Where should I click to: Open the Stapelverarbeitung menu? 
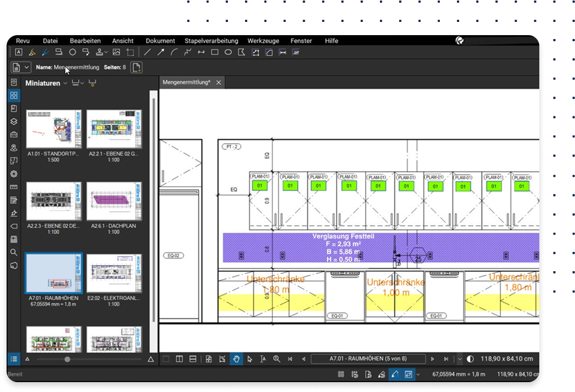[x=211, y=41]
